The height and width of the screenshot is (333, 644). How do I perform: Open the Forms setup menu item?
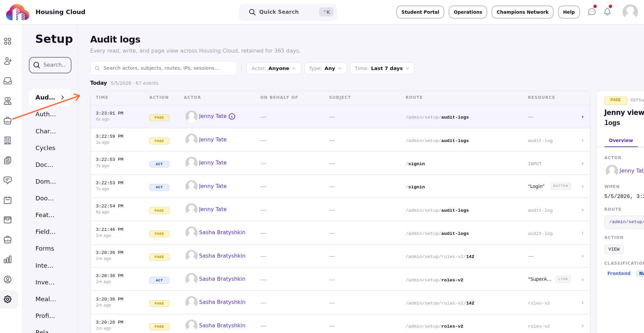click(x=45, y=249)
